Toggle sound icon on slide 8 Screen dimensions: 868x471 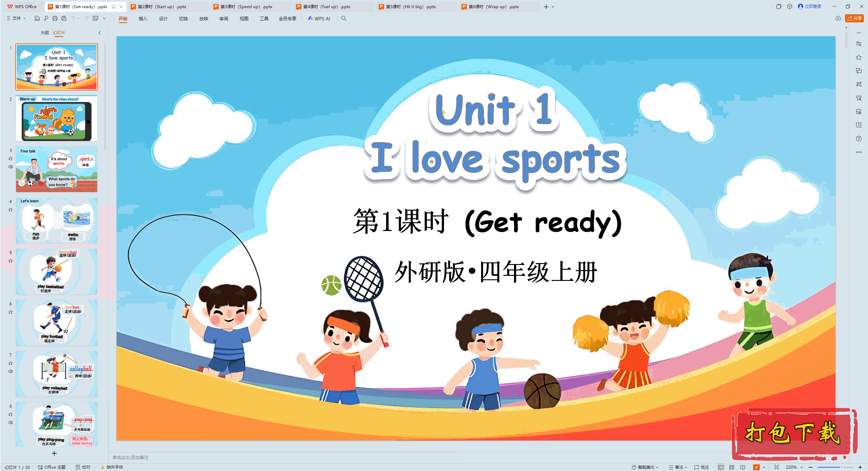coord(11,423)
